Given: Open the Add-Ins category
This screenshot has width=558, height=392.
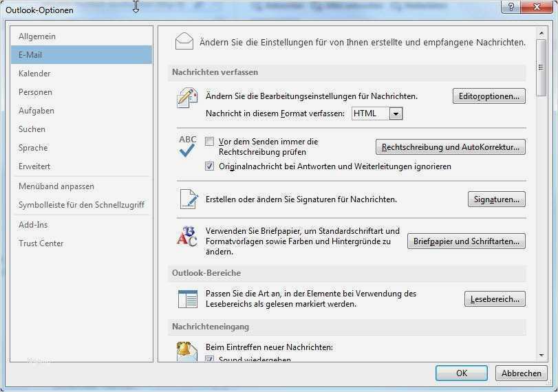Looking at the screenshot, I should pyautogui.click(x=81, y=224).
